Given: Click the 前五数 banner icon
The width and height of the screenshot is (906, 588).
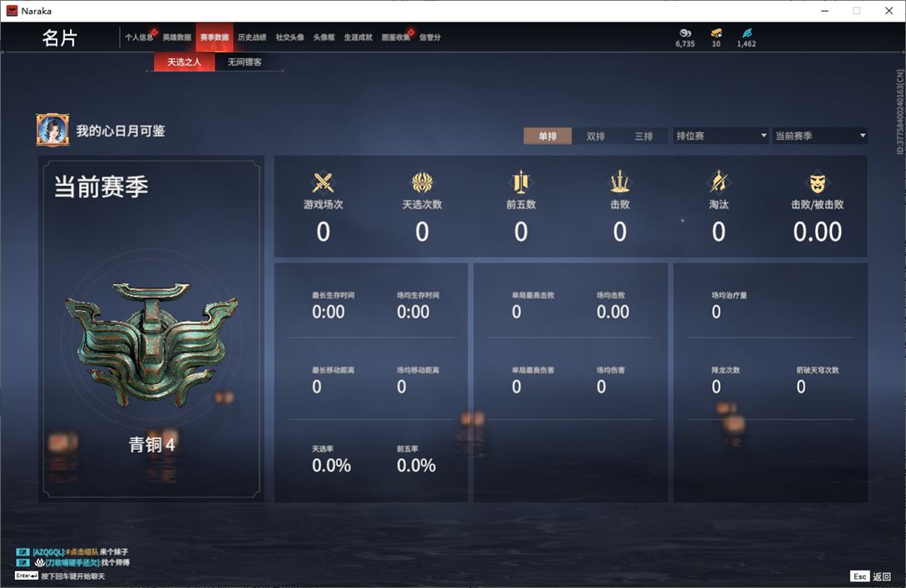Looking at the screenshot, I should coord(521,182).
